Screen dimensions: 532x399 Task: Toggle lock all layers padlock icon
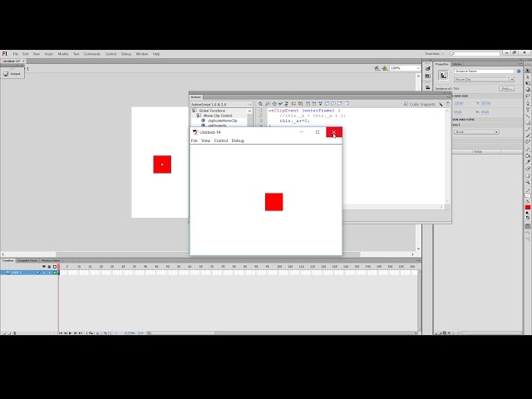[x=49, y=267]
